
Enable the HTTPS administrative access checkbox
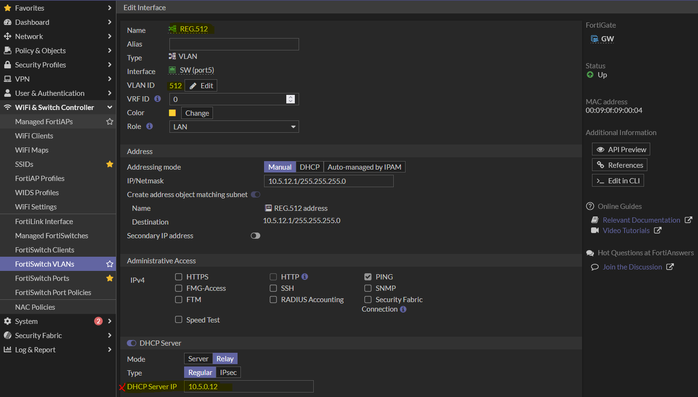(179, 277)
